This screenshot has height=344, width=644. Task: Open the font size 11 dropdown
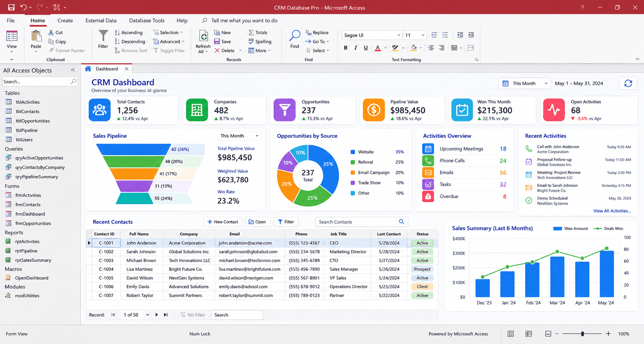423,35
